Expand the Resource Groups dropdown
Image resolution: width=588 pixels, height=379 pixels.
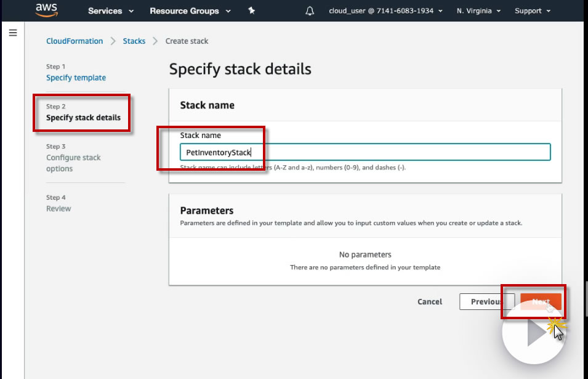(x=190, y=11)
